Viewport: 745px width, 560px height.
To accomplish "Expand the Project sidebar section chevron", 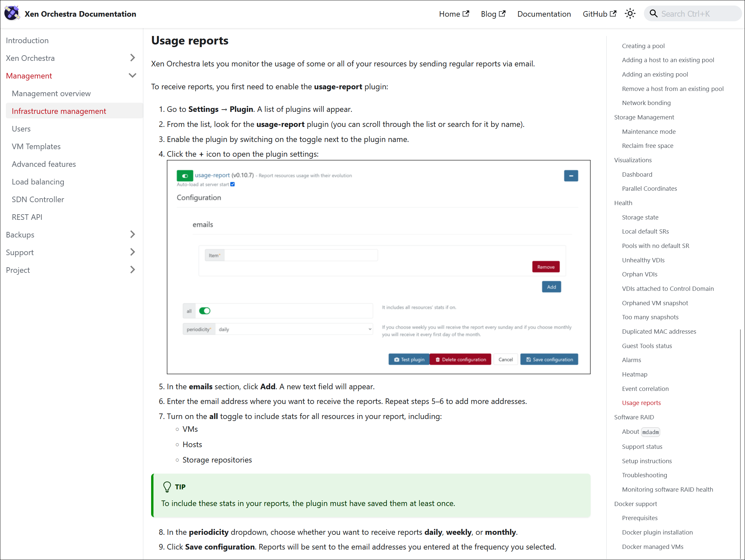I will click(133, 270).
